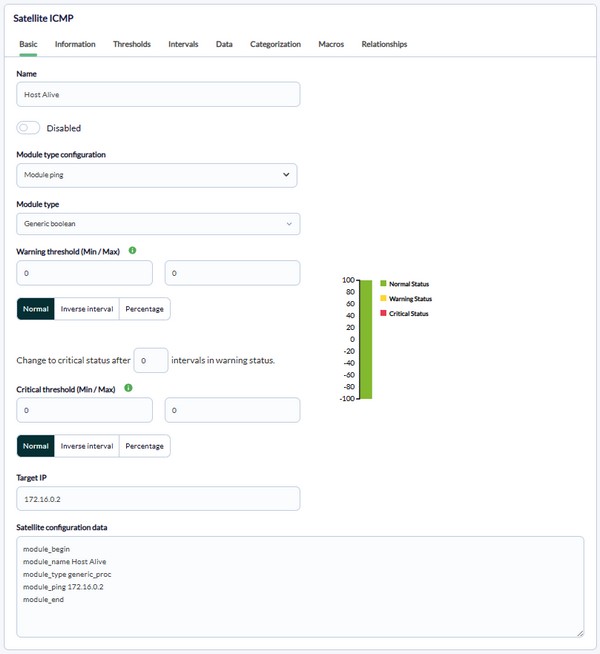Click the Critical threshold Max field

point(232,410)
